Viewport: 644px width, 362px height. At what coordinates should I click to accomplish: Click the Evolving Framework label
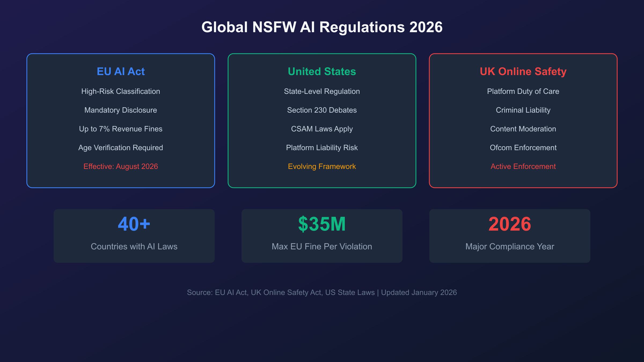322,167
